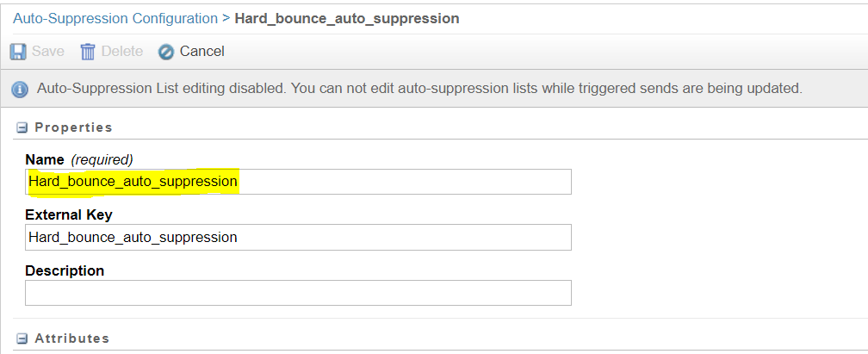Image resolution: width=868 pixels, height=354 pixels.
Task: Click the editing disabled notification message
Action: tap(419, 89)
